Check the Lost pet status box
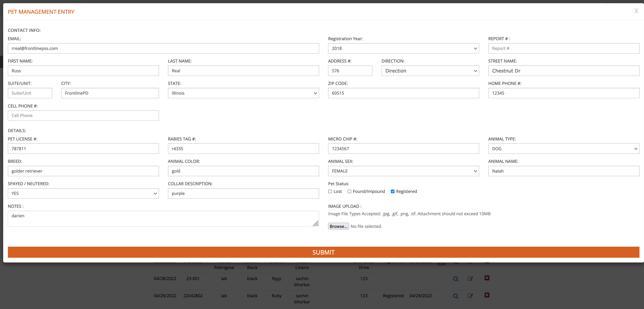 pos(330,192)
